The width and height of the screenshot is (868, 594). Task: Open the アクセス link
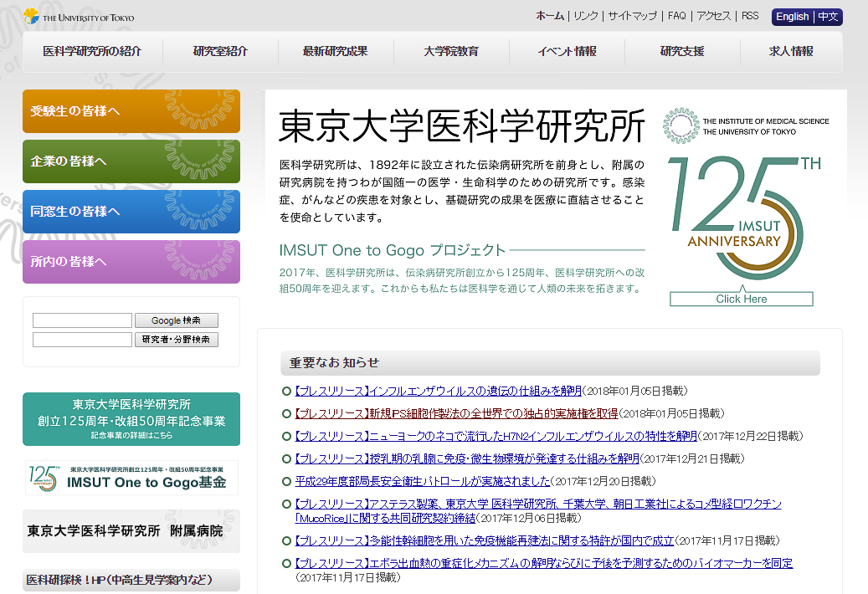click(x=713, y=16)
